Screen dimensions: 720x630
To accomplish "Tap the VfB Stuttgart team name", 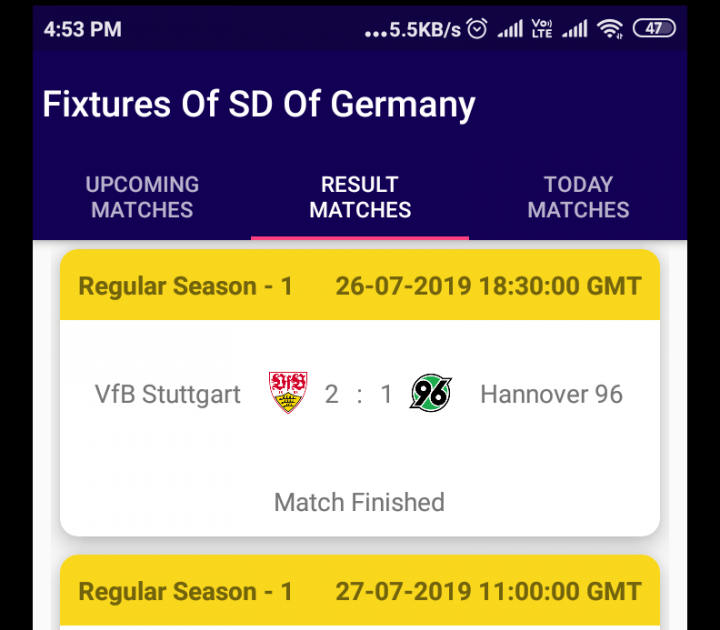I will (x=168, y=394).
